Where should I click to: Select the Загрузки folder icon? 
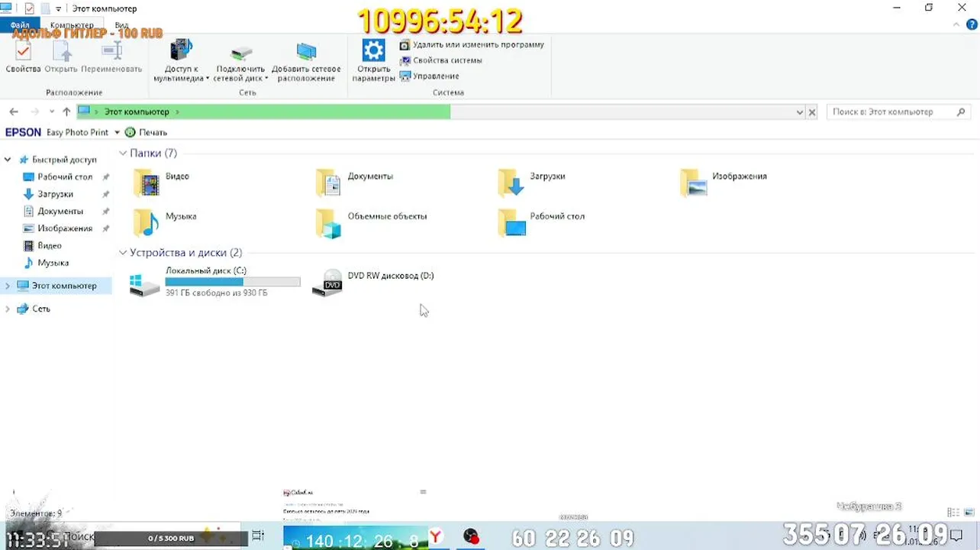pyautogui.click(x=511, y=183)
